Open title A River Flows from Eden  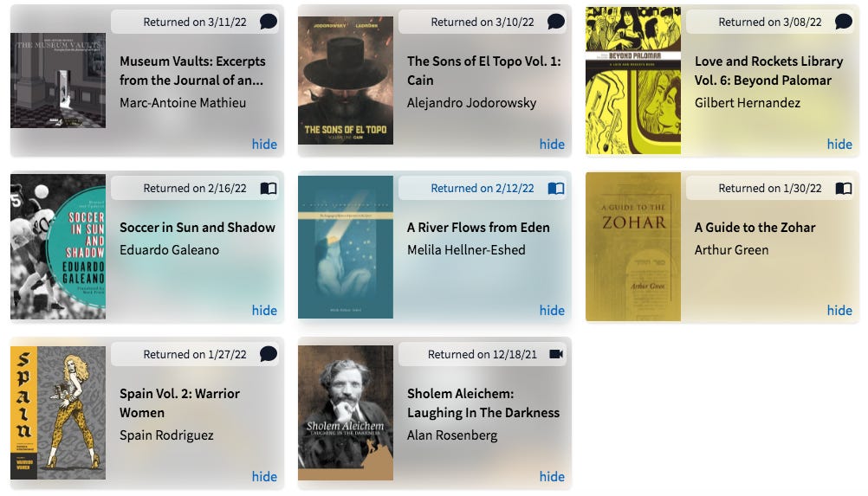478,228
